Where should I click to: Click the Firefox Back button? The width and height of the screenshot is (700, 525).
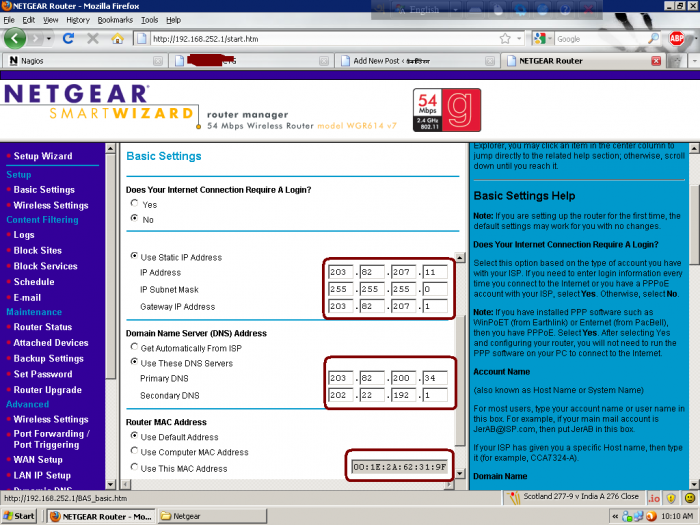click(x=15, y=38)
